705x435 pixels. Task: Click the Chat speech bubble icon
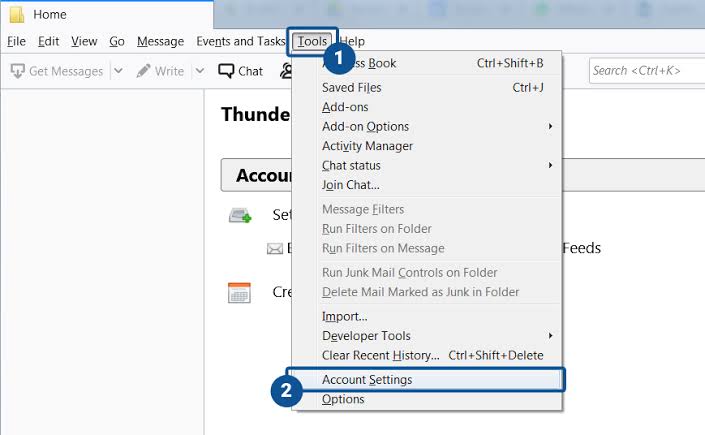coord(226,71)
